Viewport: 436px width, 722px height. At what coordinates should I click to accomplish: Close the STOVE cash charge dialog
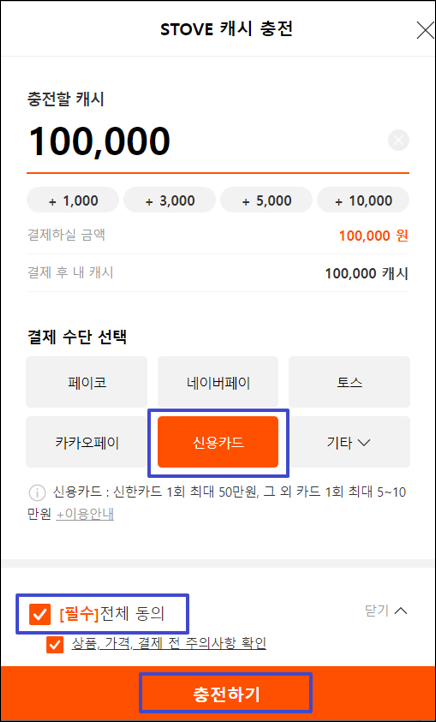(424, 30)
